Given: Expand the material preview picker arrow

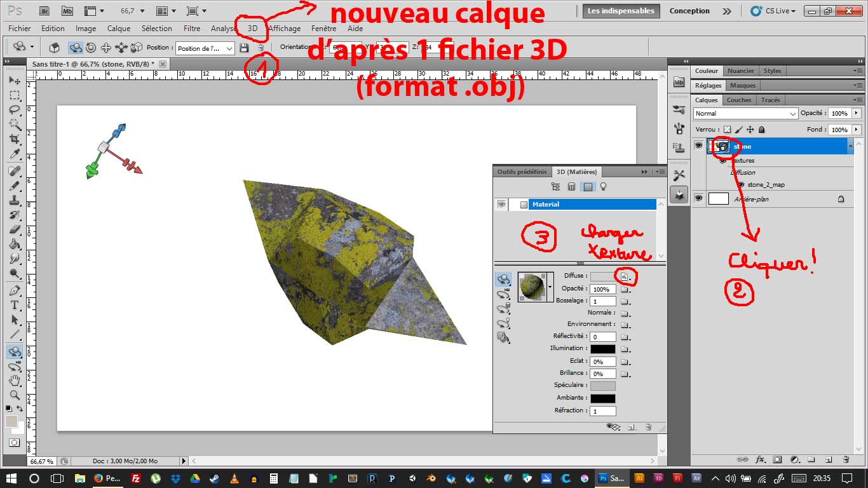Looking at the screenshot, I should 550,288.
